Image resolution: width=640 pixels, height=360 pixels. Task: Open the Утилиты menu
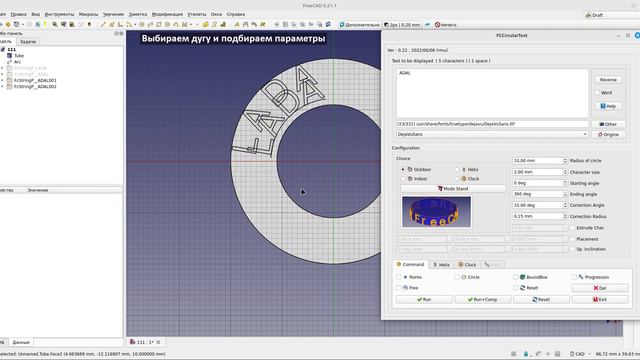click(197, 14)
